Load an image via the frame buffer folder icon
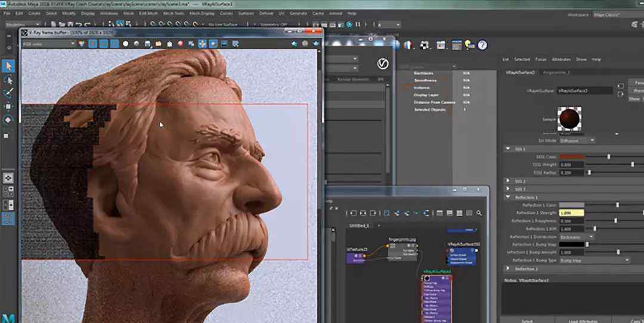The height and width of the screenshot is (323, 644). 158,44
